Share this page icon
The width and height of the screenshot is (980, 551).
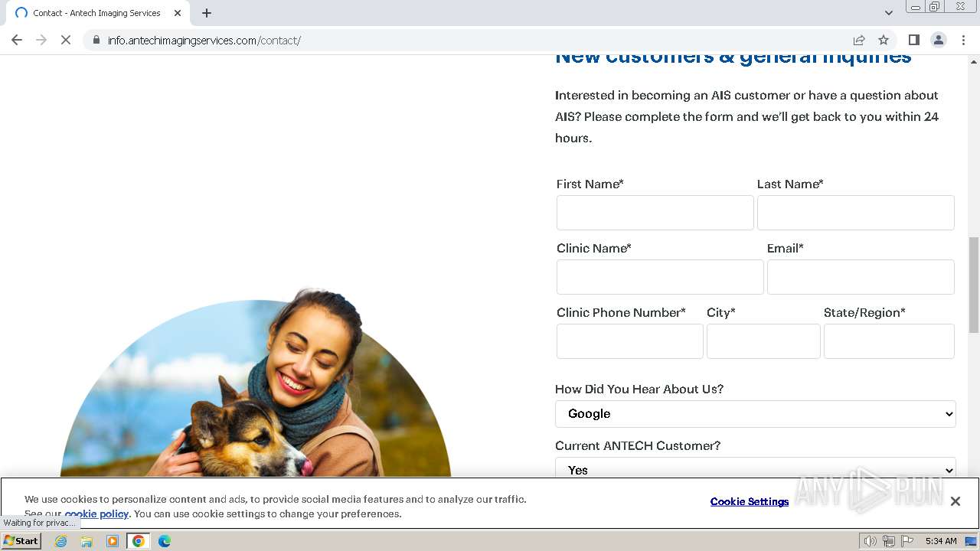[859, 40]
